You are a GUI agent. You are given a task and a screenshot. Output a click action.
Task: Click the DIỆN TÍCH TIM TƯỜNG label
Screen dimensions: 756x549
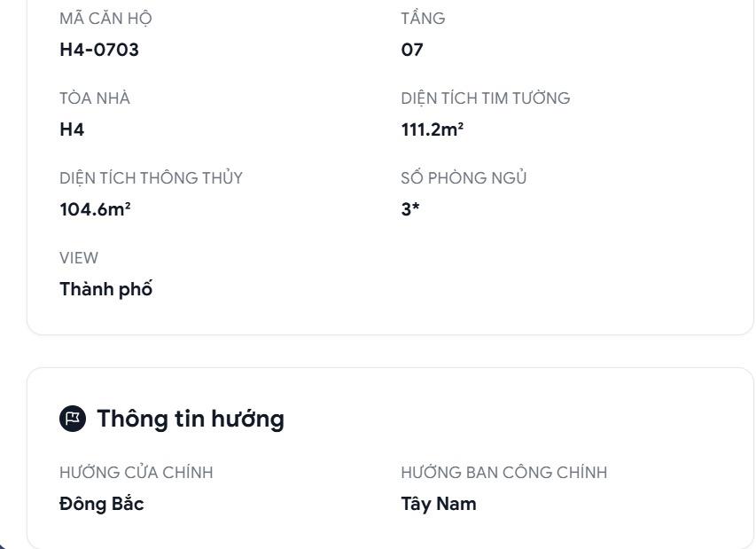485,98
